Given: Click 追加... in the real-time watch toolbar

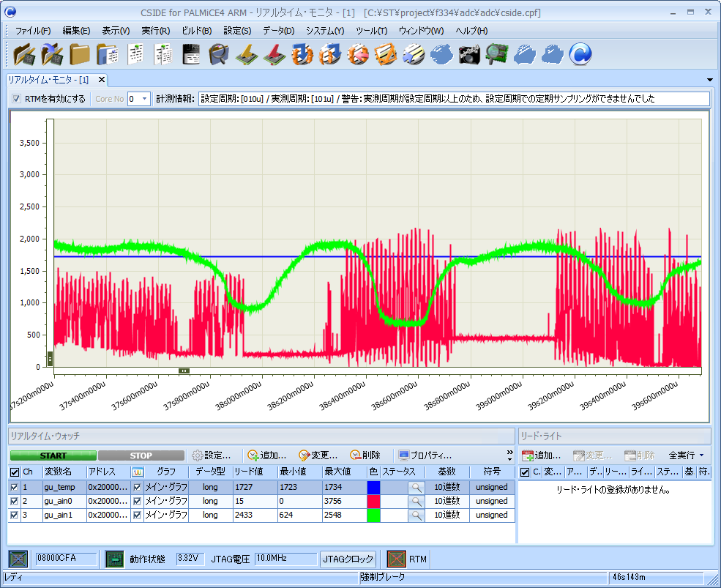Looking at the screenshot, I should 266,455.
